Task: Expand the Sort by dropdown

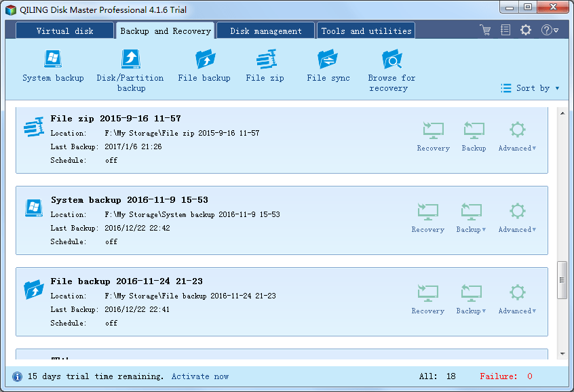Action: click(x=530, y=88)
